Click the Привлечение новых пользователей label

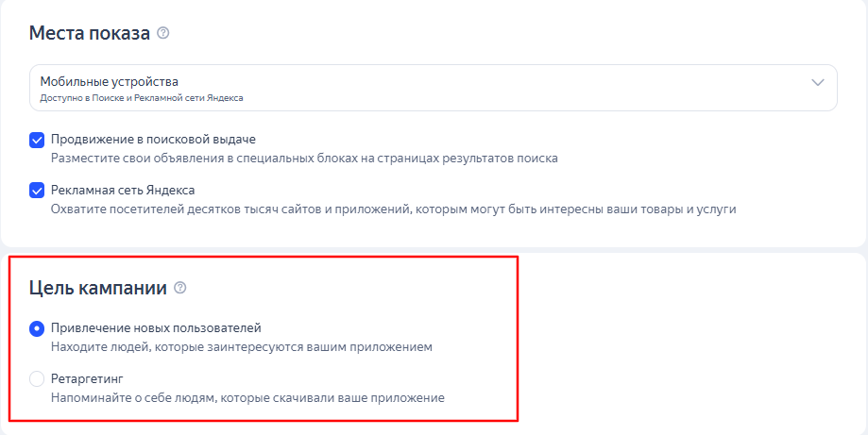pos(156,327)
